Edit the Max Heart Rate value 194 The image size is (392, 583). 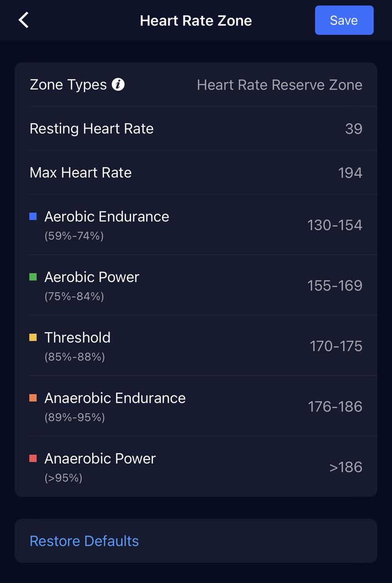tap(350, 173)
